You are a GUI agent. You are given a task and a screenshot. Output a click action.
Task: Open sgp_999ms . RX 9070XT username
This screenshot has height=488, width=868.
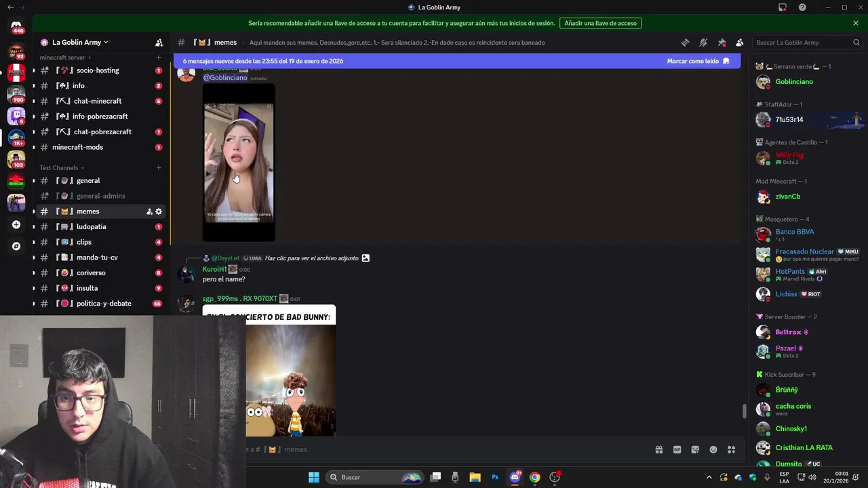click(x=240, y=299)
